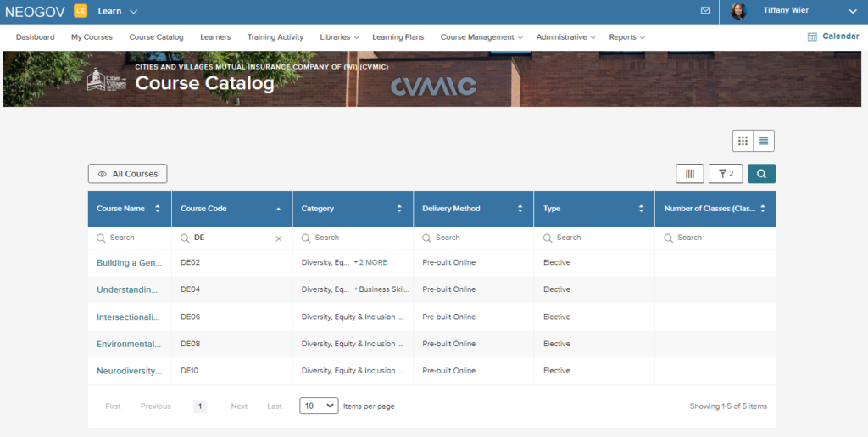This screenshot has height=437, width=868.
Task: Clear the DE course code filter
Action: 278,238
